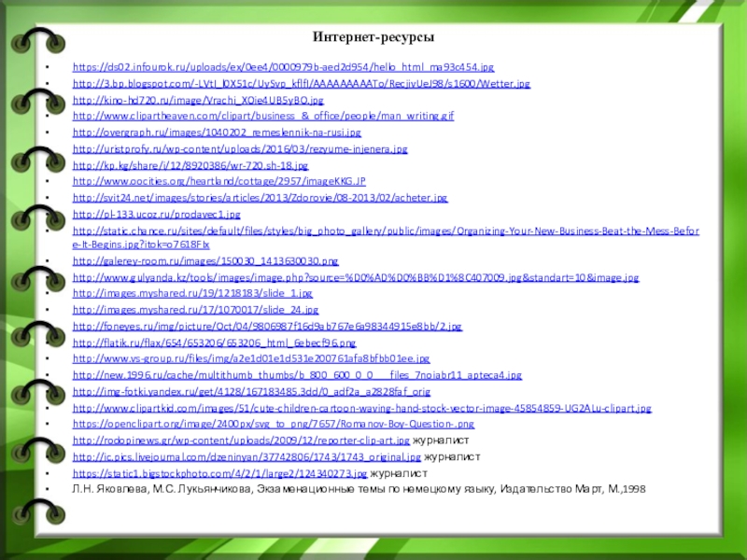The width and height of the screenshot is (747, 560).
Task: Open the rodopinews.gr reporter-clip-art link
Action: [241, 441]
